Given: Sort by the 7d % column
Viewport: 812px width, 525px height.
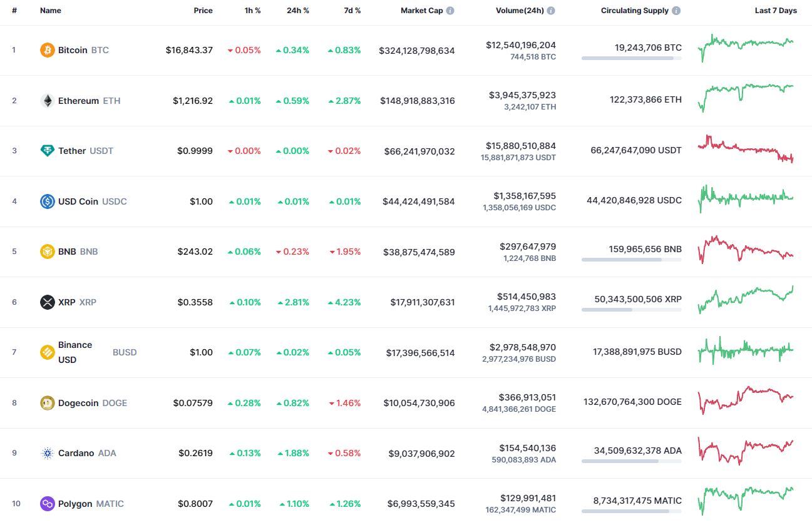Looking at the screenshot, I should (x=351, y=11).
